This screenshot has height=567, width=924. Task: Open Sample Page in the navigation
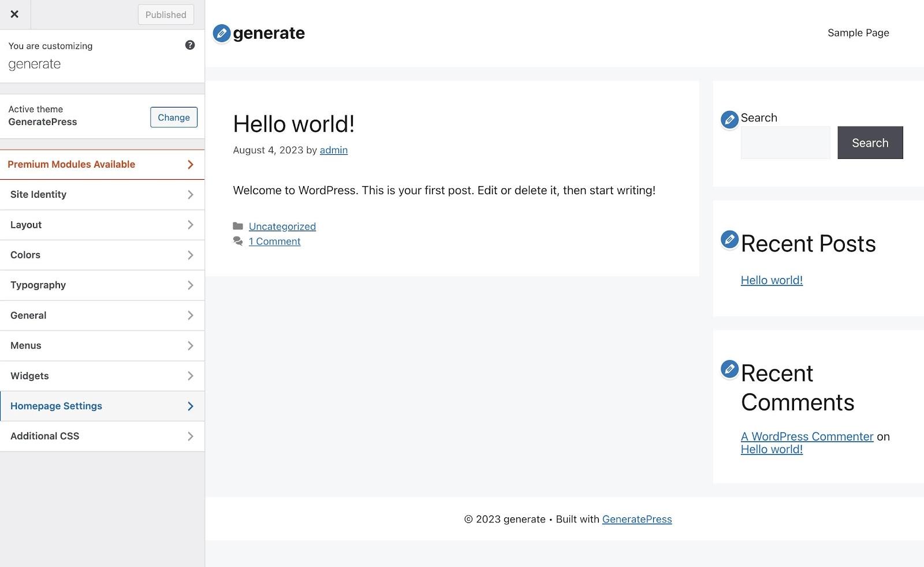click(858, 33)
